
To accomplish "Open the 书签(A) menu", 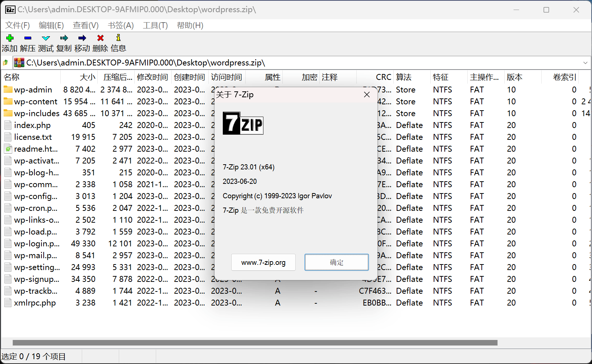I will [x=121, y=25].
